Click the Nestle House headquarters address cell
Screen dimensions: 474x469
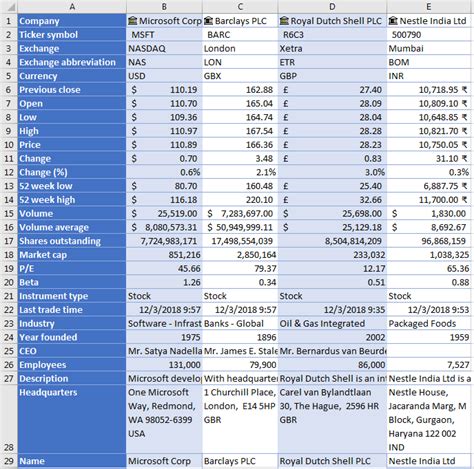(429, 419)
